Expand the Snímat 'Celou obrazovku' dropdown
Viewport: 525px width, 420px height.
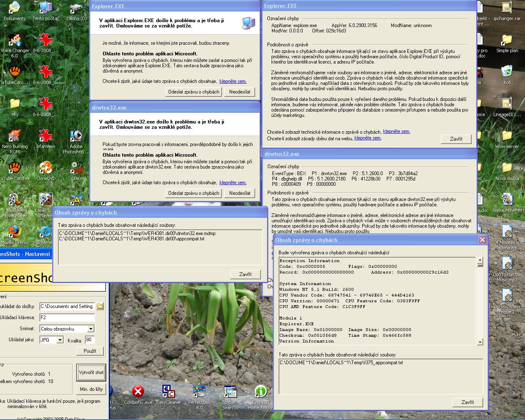91,329
